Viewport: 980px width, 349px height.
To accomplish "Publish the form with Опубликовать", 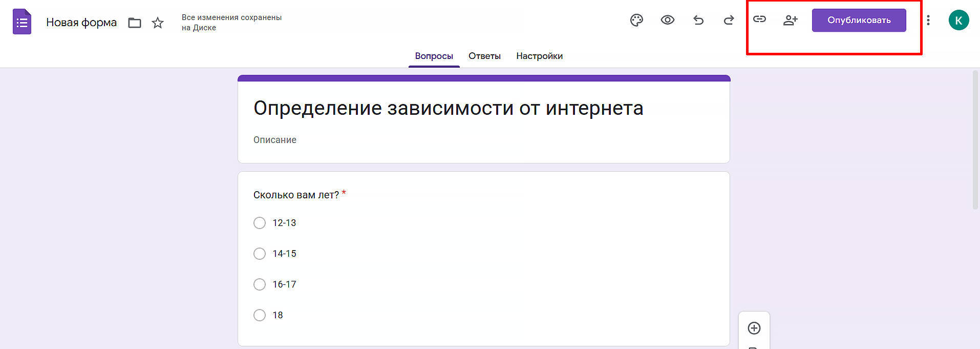I will click(x=859, y=20).
